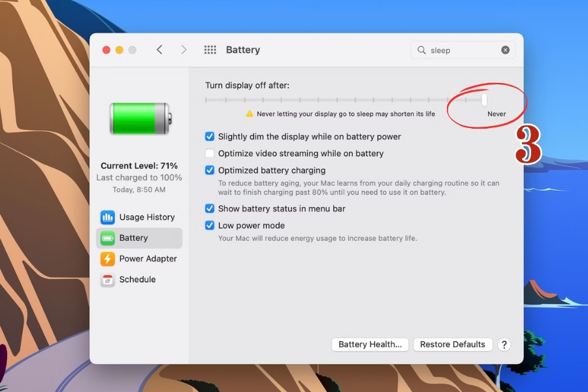Disable Slightly dim the display checkbox
The height and width of the screenshot is (392, 588).
point(210,137)
